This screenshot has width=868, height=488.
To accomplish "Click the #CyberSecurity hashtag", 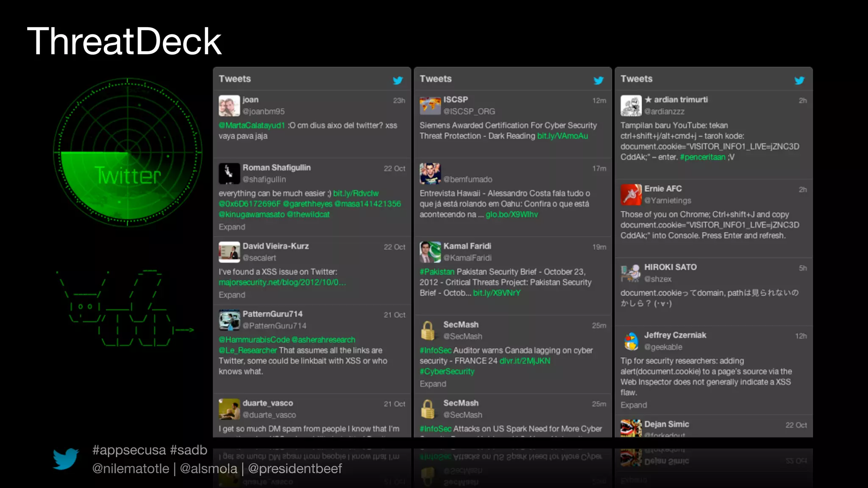I will [447, 371].
